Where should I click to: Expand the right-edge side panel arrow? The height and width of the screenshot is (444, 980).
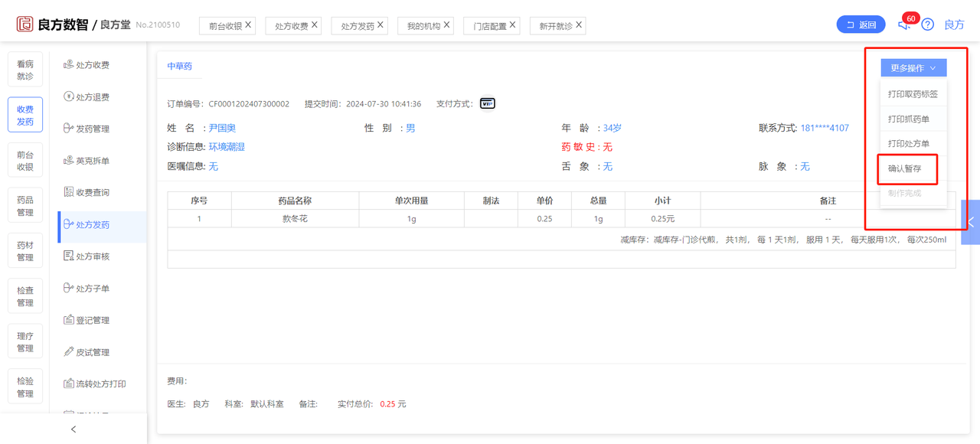971,222
